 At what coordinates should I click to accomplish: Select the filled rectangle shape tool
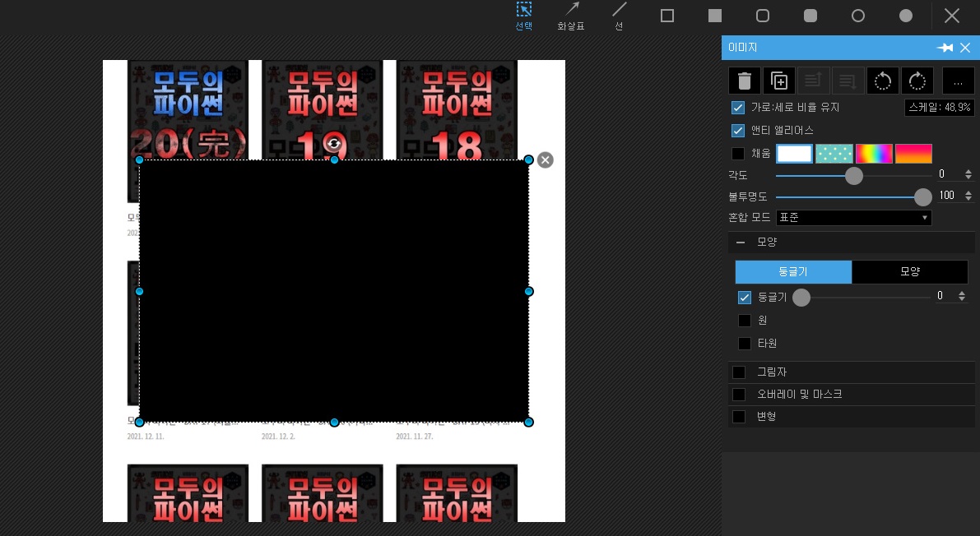715,16
